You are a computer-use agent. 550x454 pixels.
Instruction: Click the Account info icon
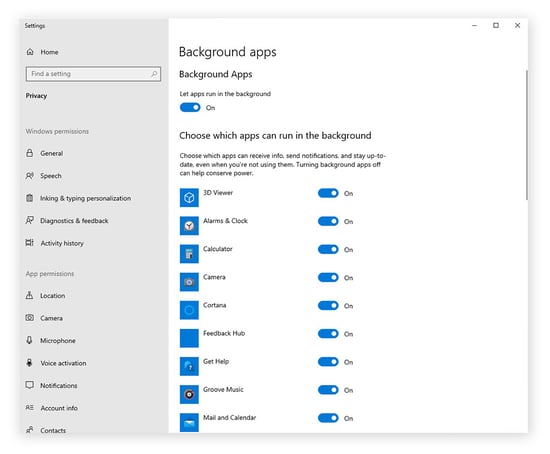[30, 408]
